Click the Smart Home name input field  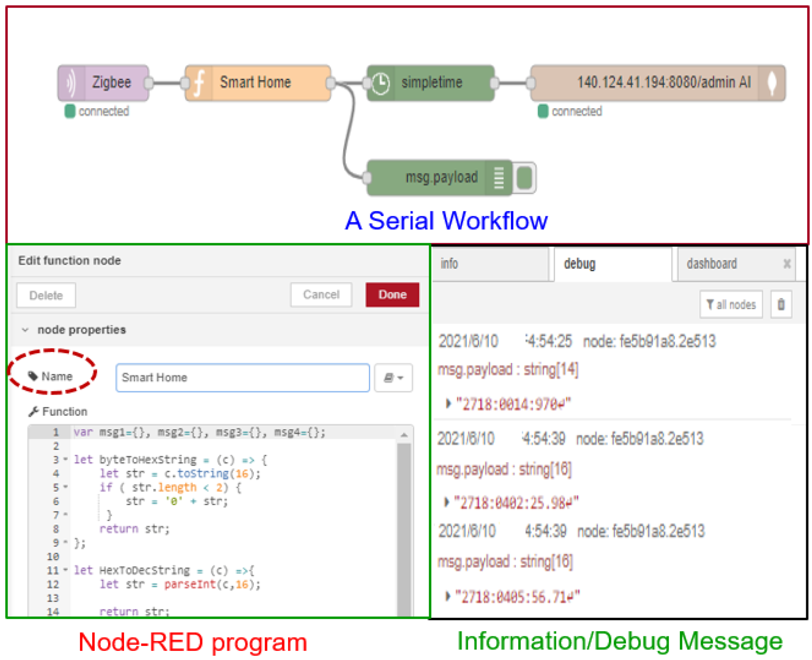[242, 377]
